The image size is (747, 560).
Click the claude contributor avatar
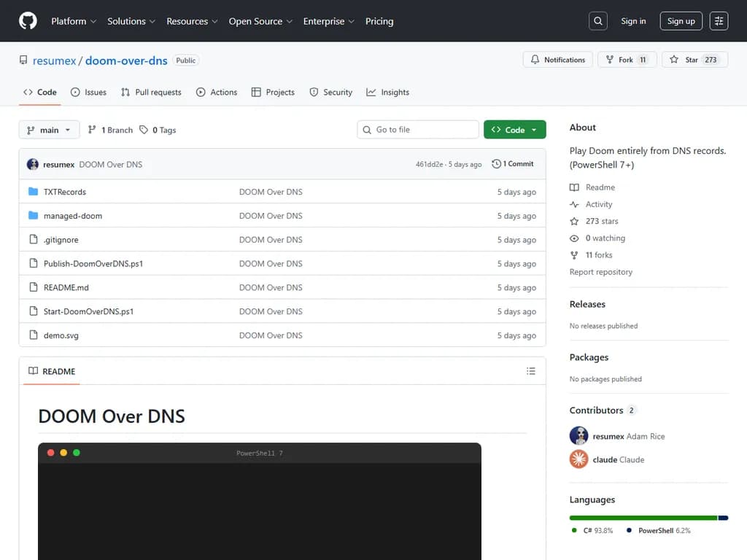coord(578,459)
